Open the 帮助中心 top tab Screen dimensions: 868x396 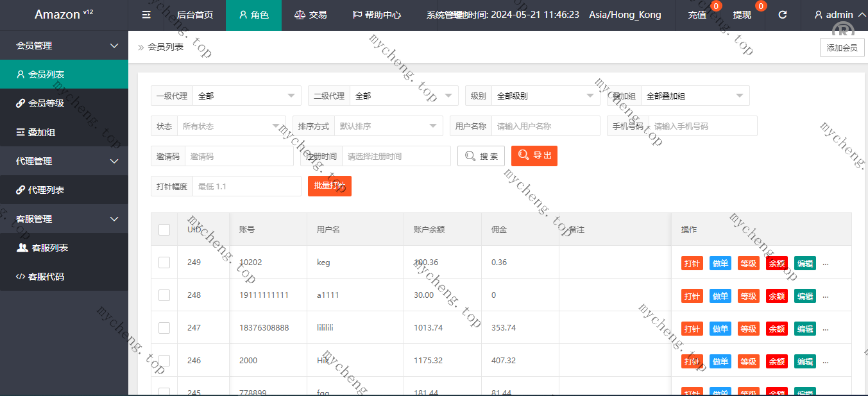[377, 15]
